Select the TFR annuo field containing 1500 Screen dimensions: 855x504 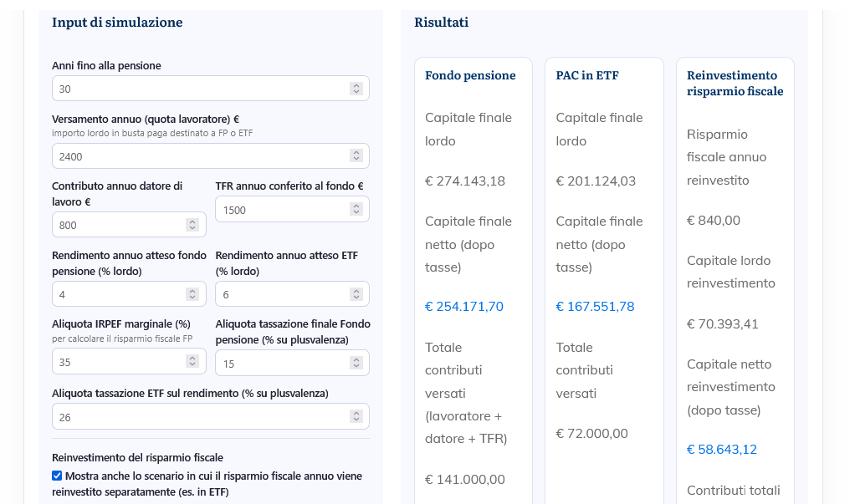(x=280, y=210)
